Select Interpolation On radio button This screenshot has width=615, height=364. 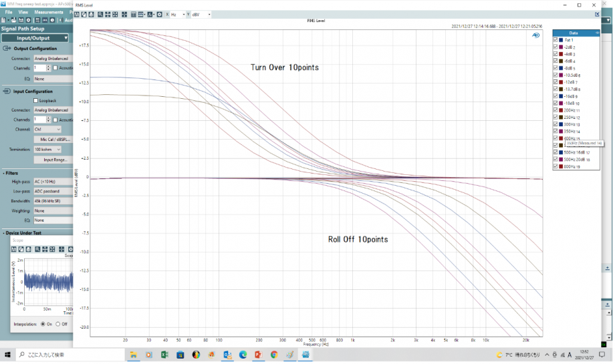[43, 324]
